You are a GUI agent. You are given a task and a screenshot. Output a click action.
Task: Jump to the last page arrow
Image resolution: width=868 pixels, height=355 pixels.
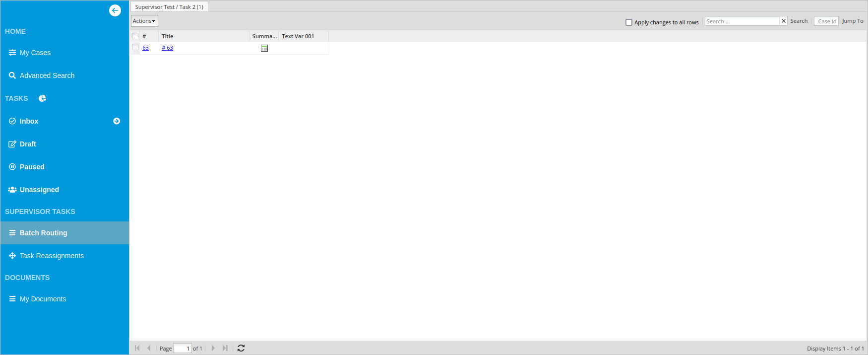pos(225,348)
